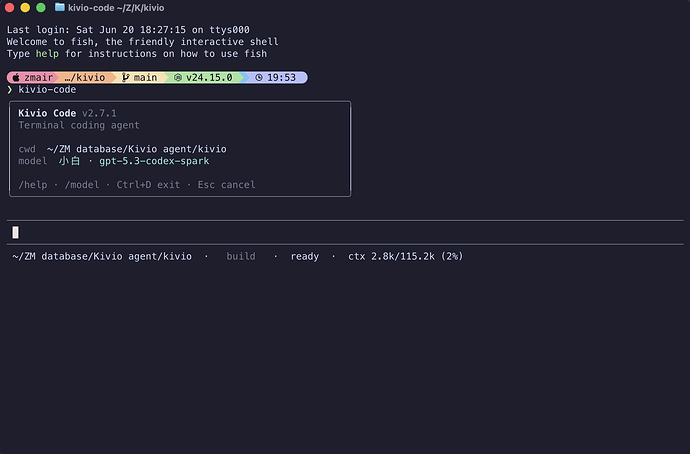Screen dimensions: 690x454
Task: Click the Apple logo in prompt
Action: coord(16,78)
